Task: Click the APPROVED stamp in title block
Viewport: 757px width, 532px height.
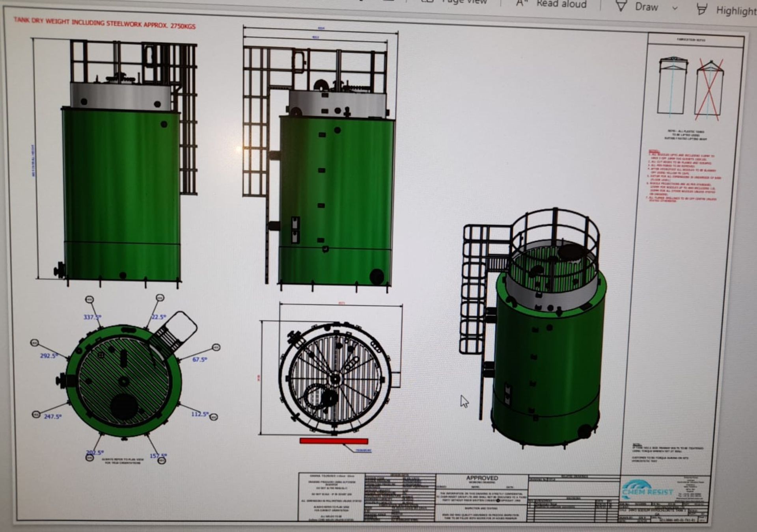Action: (x=482, y=478)
